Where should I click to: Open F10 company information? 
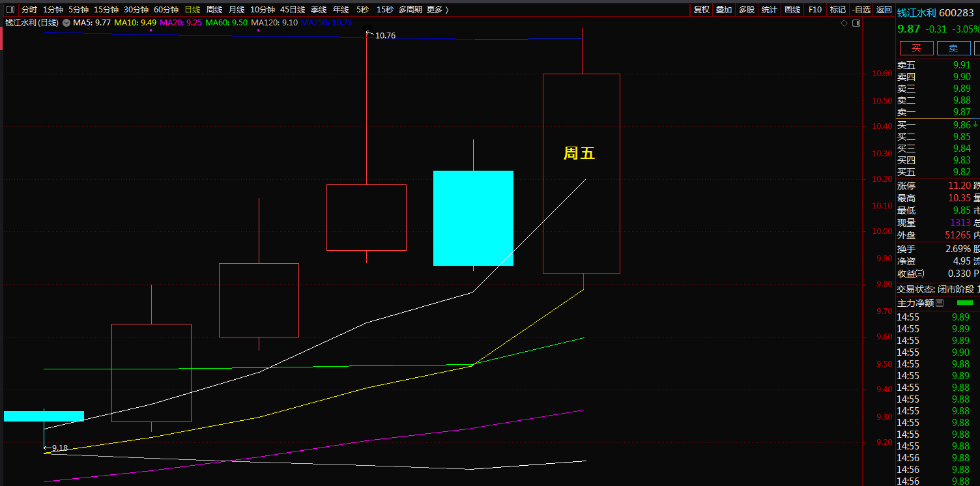tap(815, 10)
